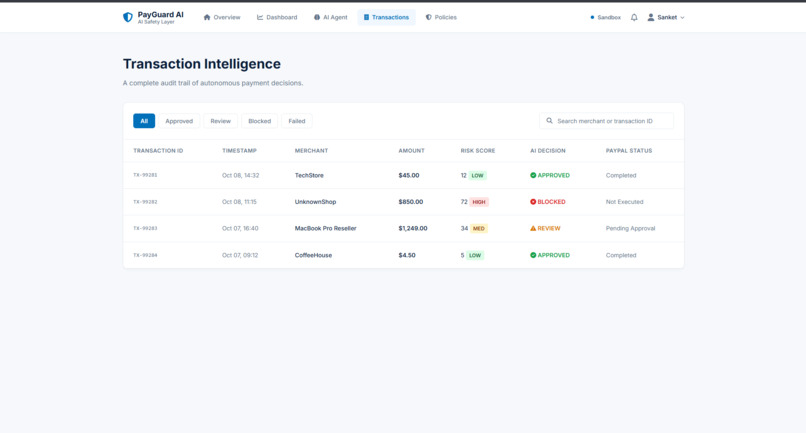Open the notifications bell
806x433 pixels.
(634, 17)
